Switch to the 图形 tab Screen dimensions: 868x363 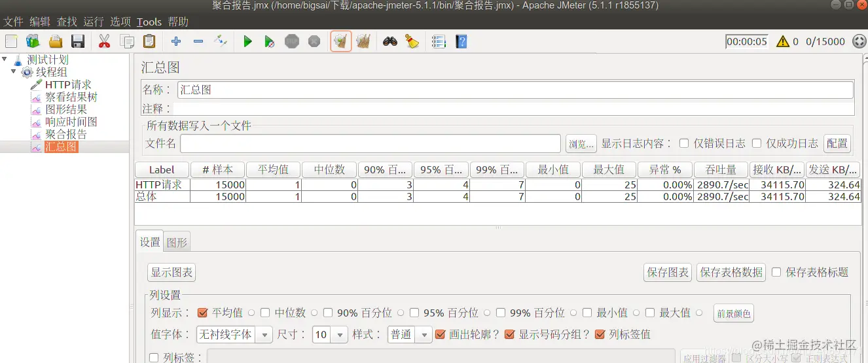point(177,242)
